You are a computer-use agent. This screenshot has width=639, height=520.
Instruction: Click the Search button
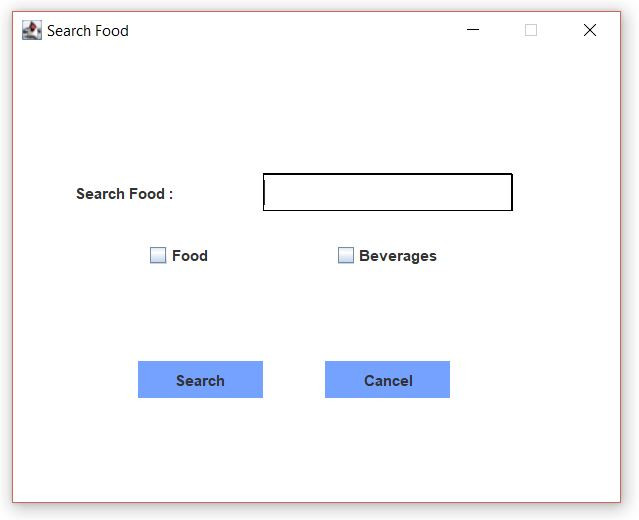click(x=200, y=379)
